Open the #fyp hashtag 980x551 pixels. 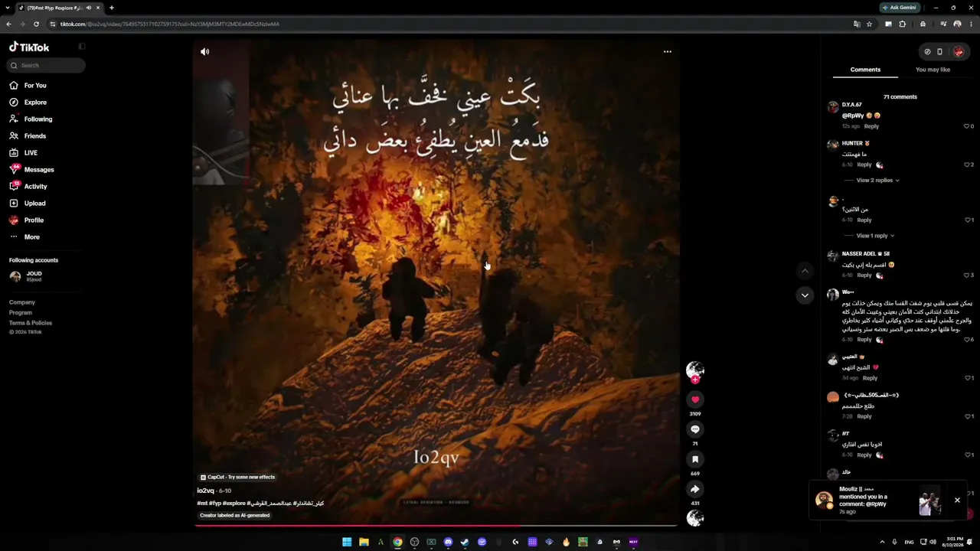215,504
